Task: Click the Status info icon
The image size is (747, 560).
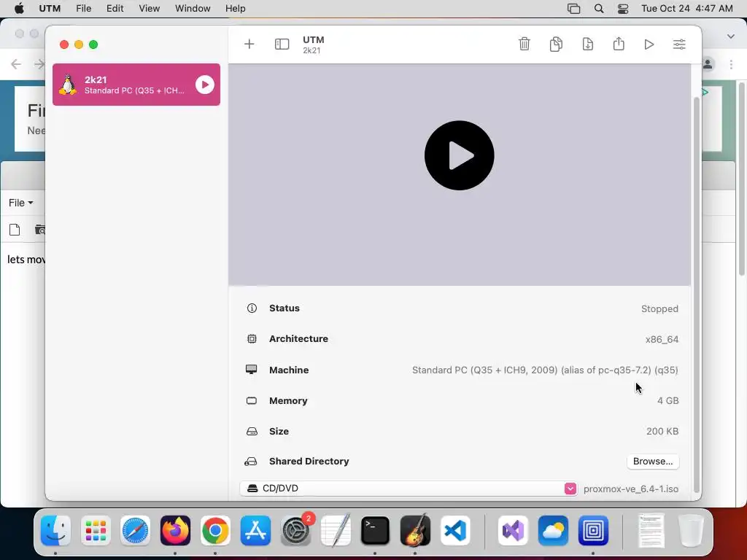Action: tap(252, 308)
